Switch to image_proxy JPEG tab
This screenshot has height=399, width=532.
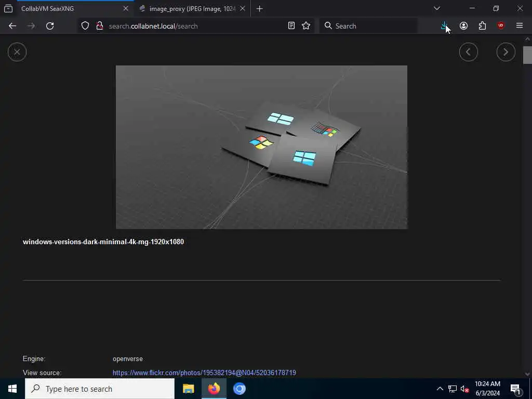click(x=192, y=9)
